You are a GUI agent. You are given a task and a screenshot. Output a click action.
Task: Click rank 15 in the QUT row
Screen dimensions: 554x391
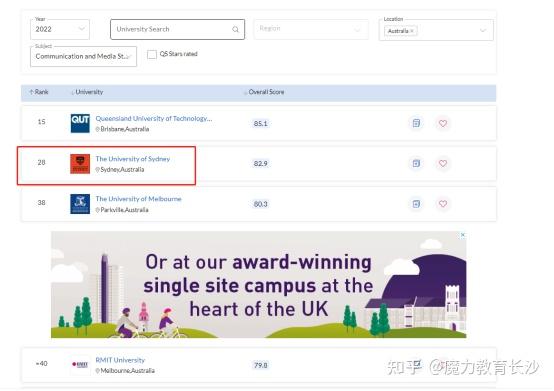41,122
